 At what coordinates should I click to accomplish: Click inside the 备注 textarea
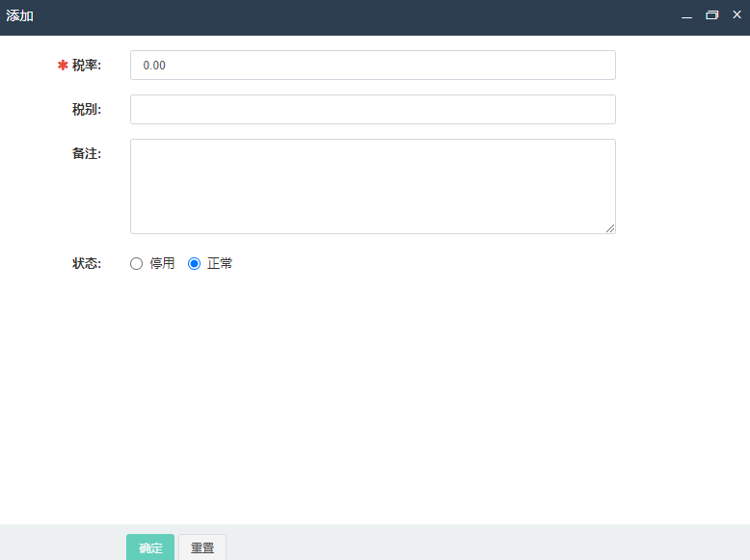tap(373, 187)
